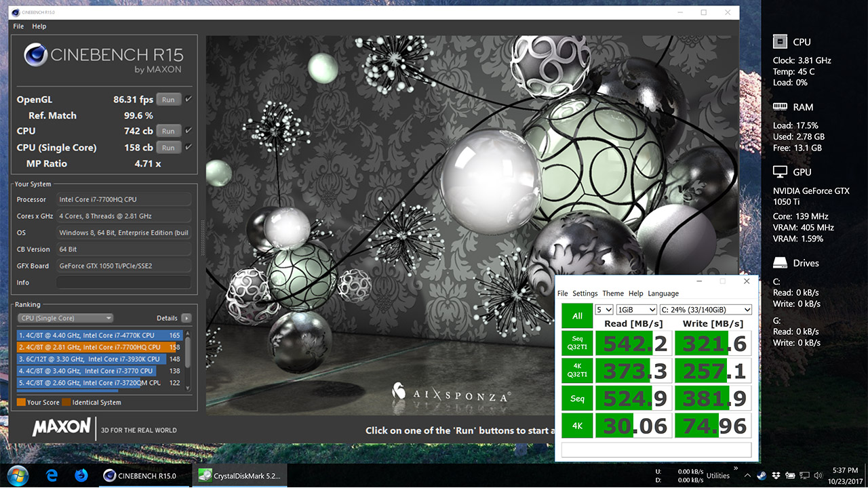Click the green Seq test button
This screenshot has height=488, width=868.
click(x=577, y=399)
